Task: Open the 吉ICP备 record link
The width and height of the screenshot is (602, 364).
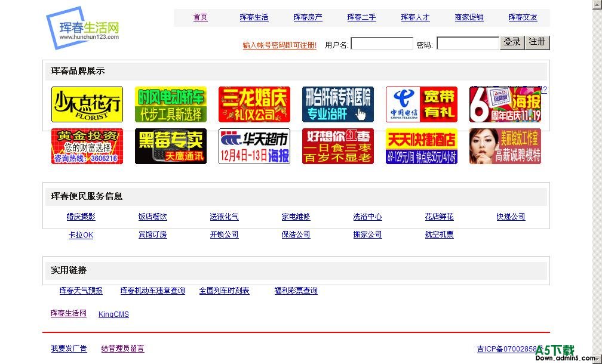Action: (510, 349)
